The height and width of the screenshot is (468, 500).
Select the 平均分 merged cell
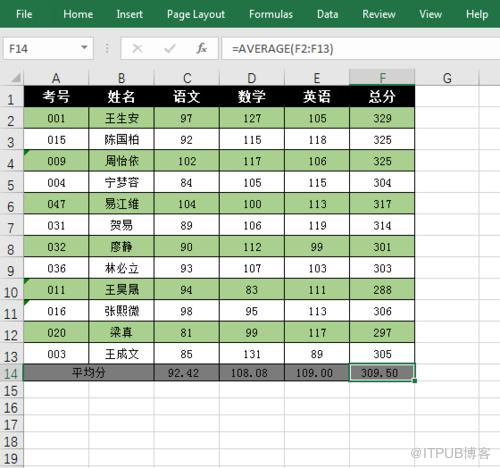pyautogui.click(x=89, y=373)
